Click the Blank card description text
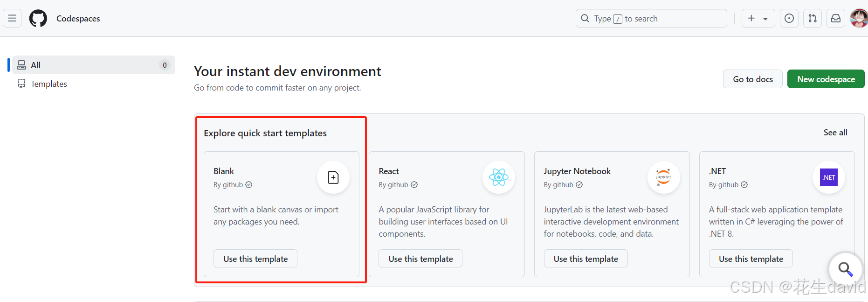Viewport: 868px width, 302px height. (276, 216)
